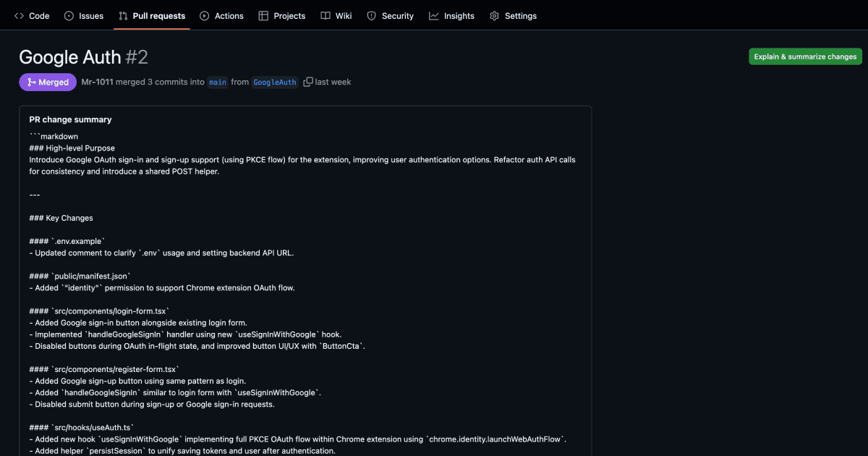Screen dimensions: 868x456
Task: Click the Insights graph icon
Action: pyautogui.click(x=433, y=16)
